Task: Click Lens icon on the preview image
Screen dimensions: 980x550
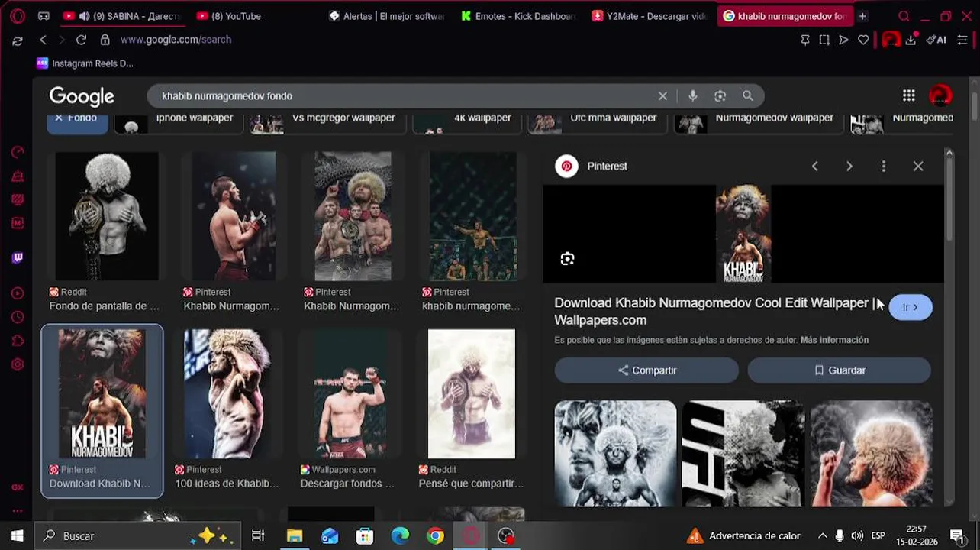Action: pos(567,259)
